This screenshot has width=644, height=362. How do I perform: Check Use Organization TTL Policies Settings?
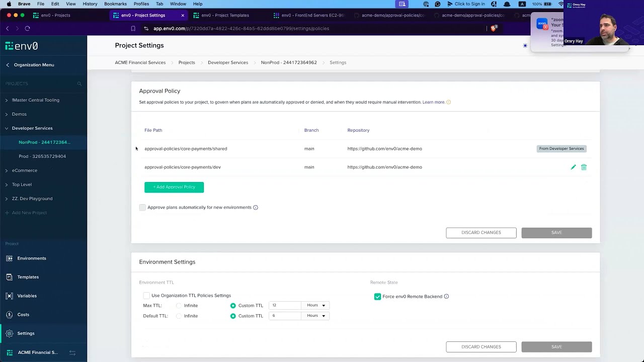click(x=146, y=296)
